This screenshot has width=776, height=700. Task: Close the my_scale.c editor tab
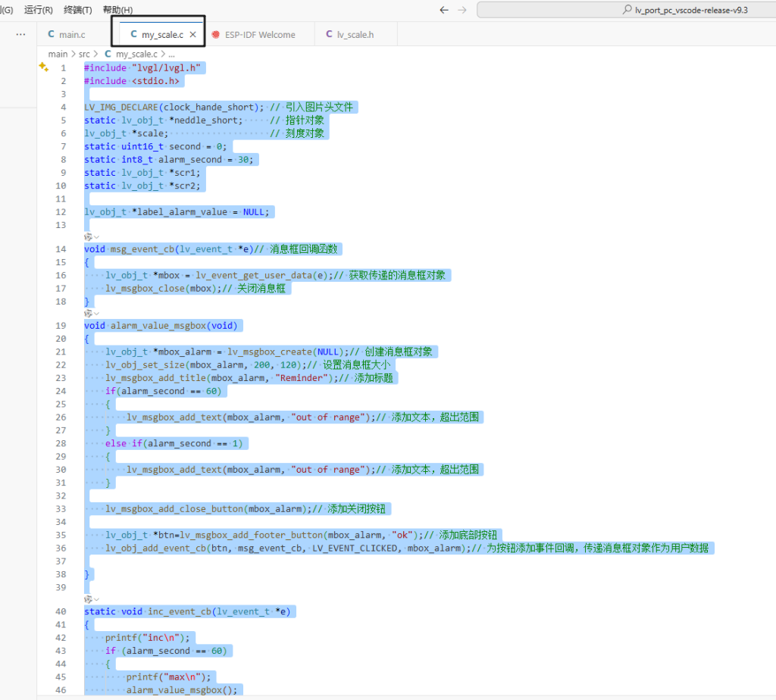click(x=193, y=35)
